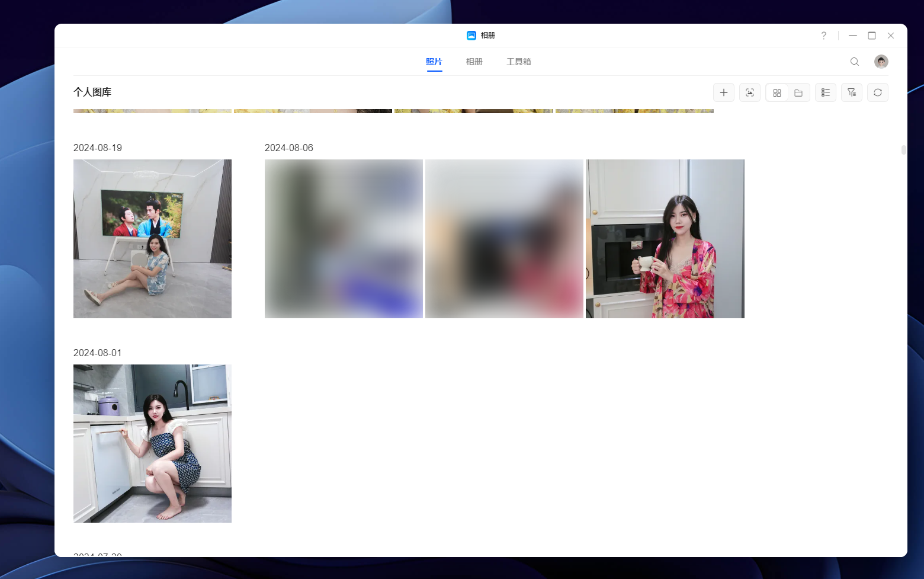Open the first blurred 2024-08-06 photo
924x579 pixels.
click(344, 239)
